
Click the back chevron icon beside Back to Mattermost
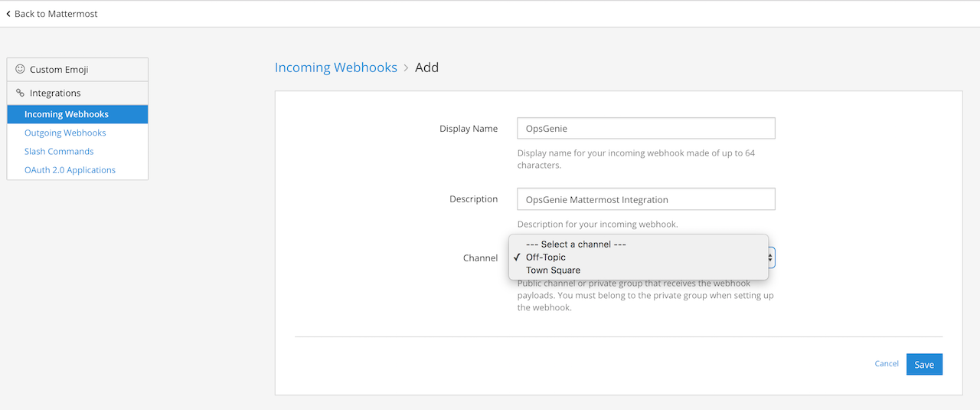(8, 14)
